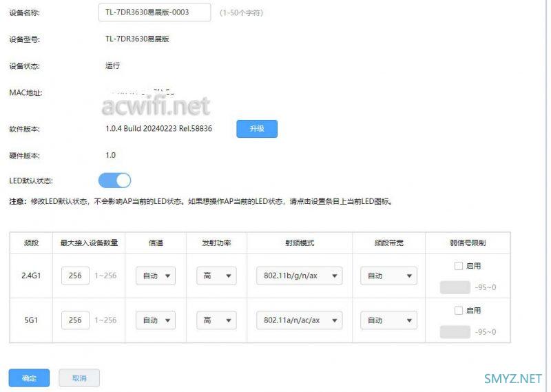The image size is (551, 392).
Task: Expand 射频模式 802.11a/n/ac/ax dropdown
Action: (299, 320)
